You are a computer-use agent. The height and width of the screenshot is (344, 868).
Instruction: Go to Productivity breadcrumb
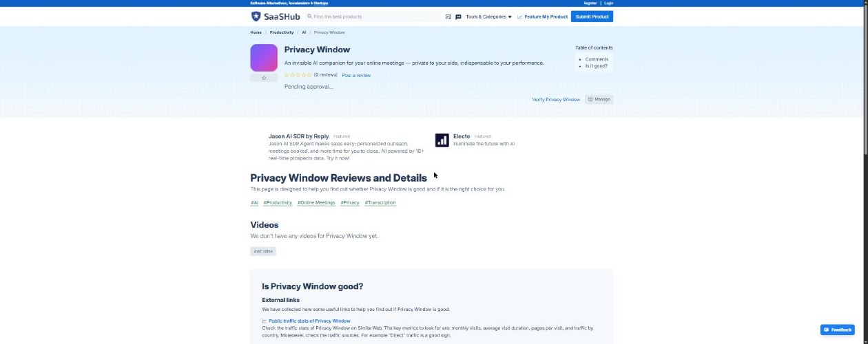(282, 32)
